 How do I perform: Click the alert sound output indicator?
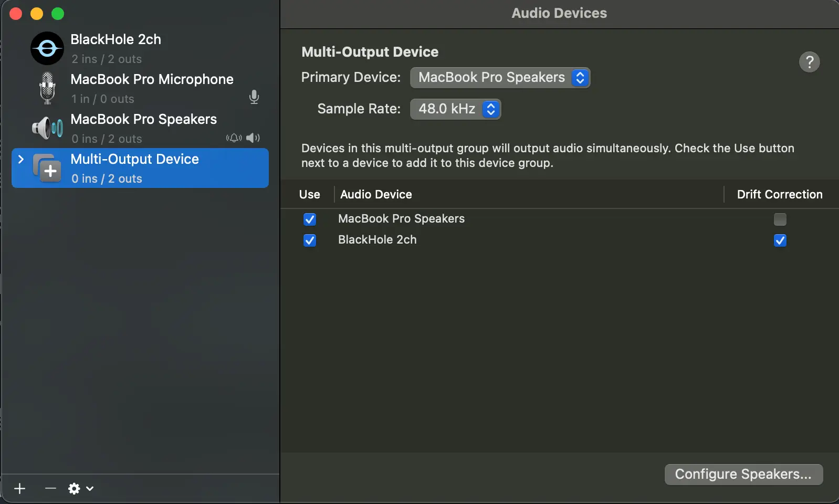point(234,138)
